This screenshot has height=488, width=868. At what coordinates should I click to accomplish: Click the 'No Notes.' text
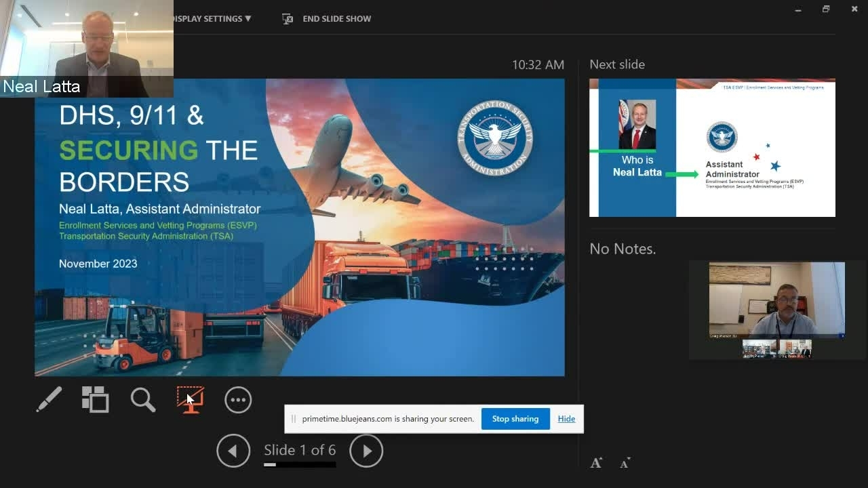click(x=623, y=249)
